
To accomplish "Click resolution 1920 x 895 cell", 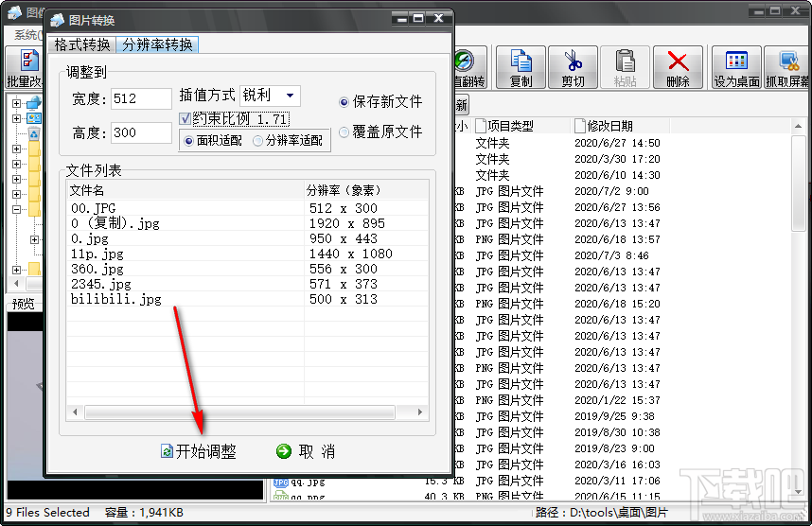I will [347, 223].
